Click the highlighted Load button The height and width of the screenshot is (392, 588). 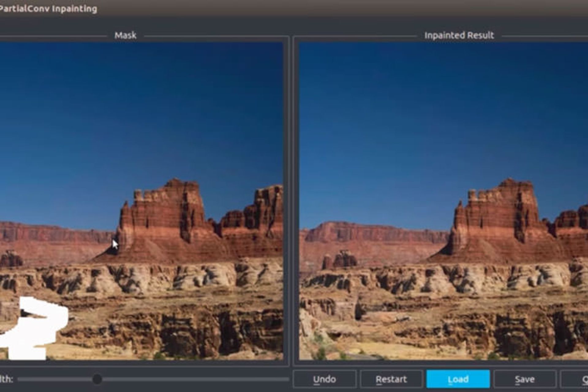coord(458,379)
